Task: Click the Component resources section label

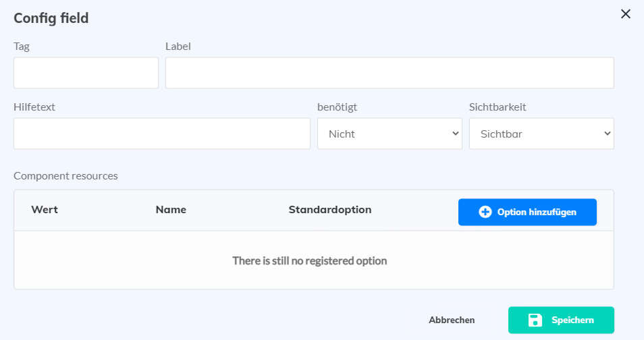Action: tap(65, 176)
